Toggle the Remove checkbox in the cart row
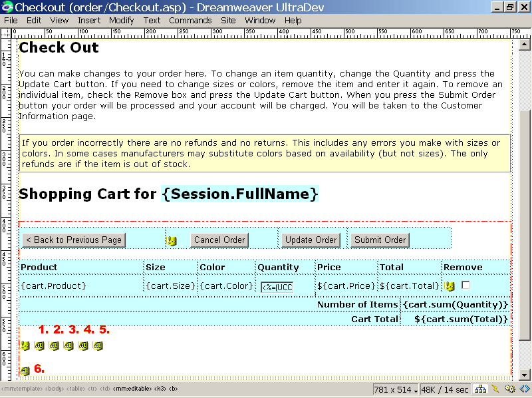Viewport: 532px width, 398px height. coord(465,285)
